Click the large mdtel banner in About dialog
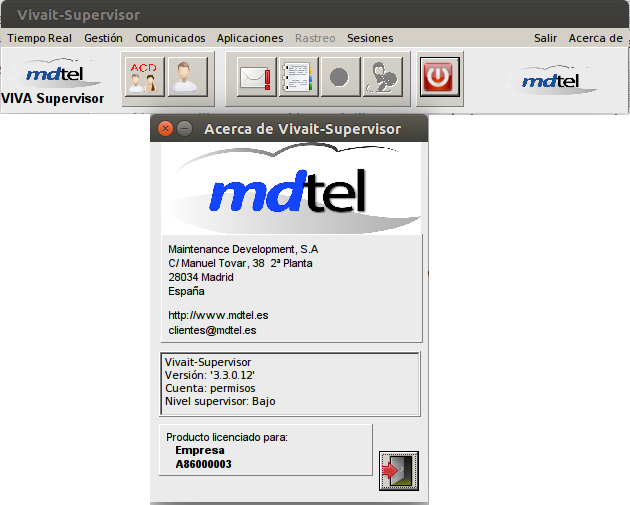The width and height of the screenshot is (630, 505). (291, 189)
